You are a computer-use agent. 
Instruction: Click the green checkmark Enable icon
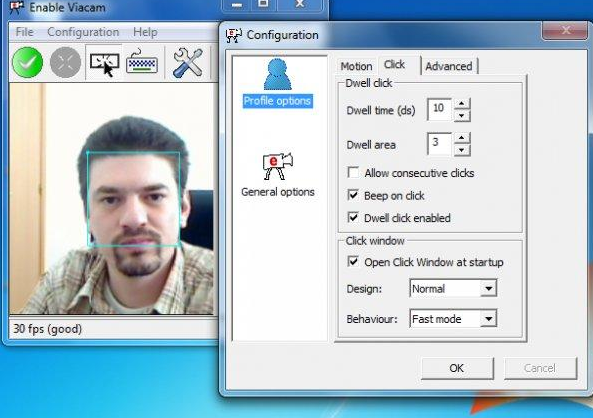point(27,62)
